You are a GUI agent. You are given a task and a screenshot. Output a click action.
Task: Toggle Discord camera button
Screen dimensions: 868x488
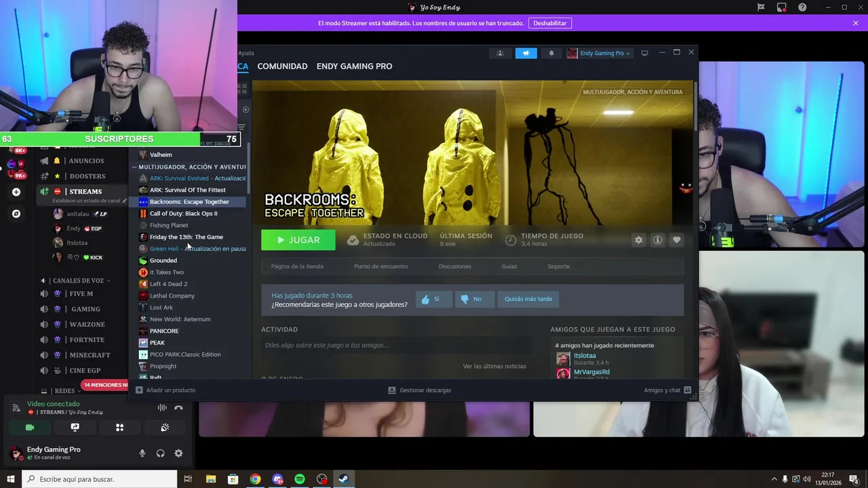[29, 428]
